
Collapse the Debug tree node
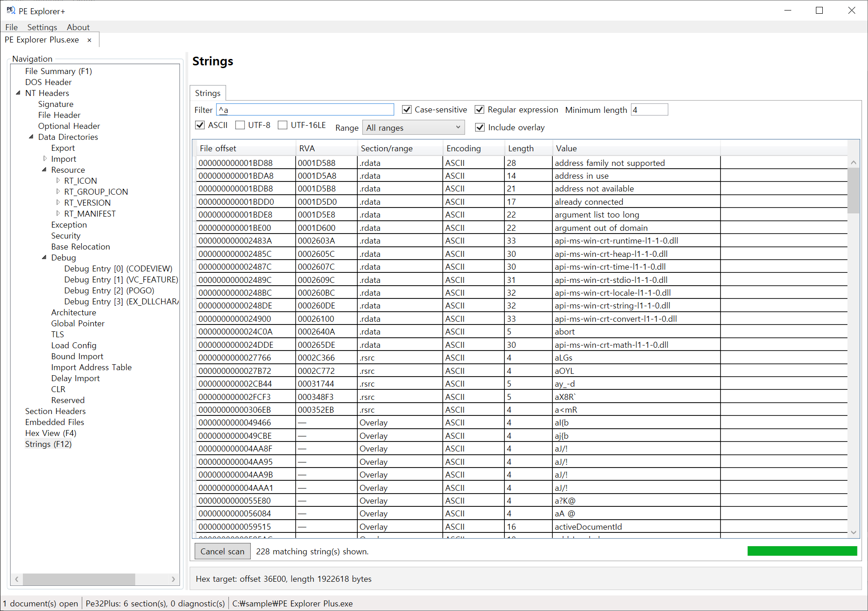click(x=44, y=257)
